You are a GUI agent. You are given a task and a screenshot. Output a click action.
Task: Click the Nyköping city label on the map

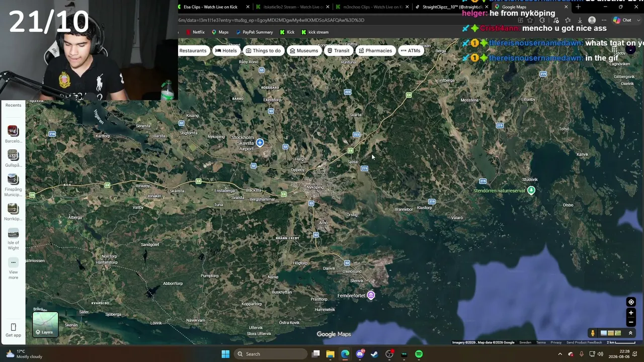[315, 188]
